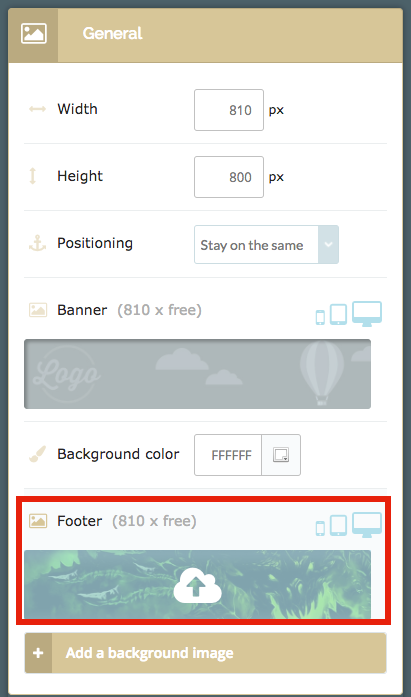Click the plus icon beside Add a background image

pyautogui.click(x=38, y=653)
